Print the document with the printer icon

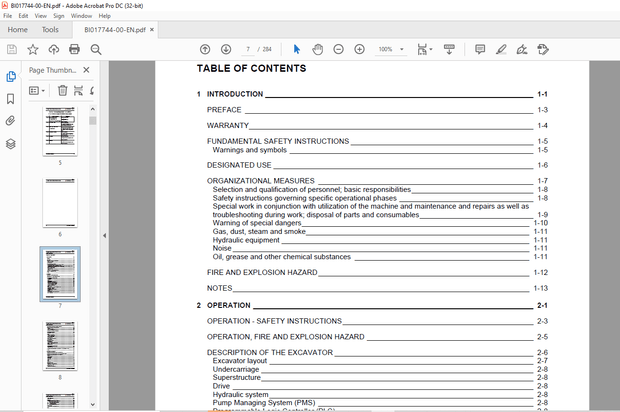click(74, 49)
